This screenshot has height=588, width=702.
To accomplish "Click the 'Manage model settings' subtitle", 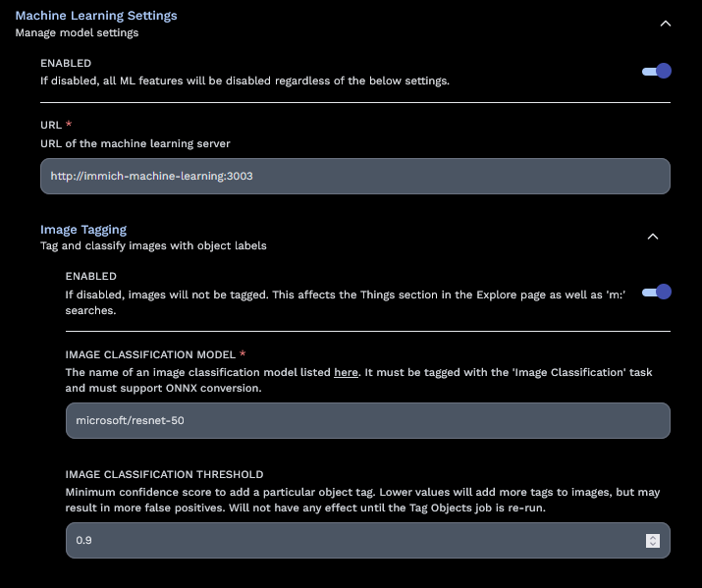I will (77, 32).
